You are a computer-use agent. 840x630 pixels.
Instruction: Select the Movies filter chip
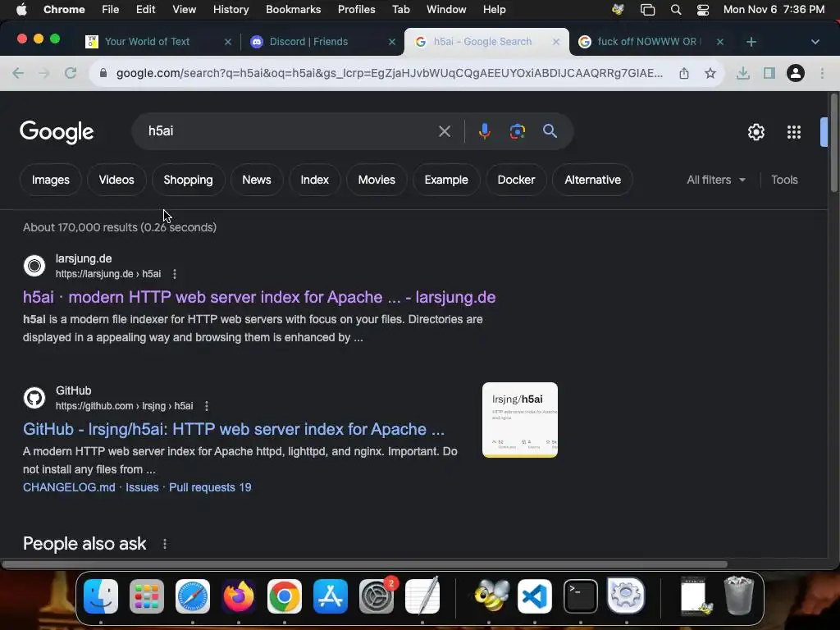(377, 180)
